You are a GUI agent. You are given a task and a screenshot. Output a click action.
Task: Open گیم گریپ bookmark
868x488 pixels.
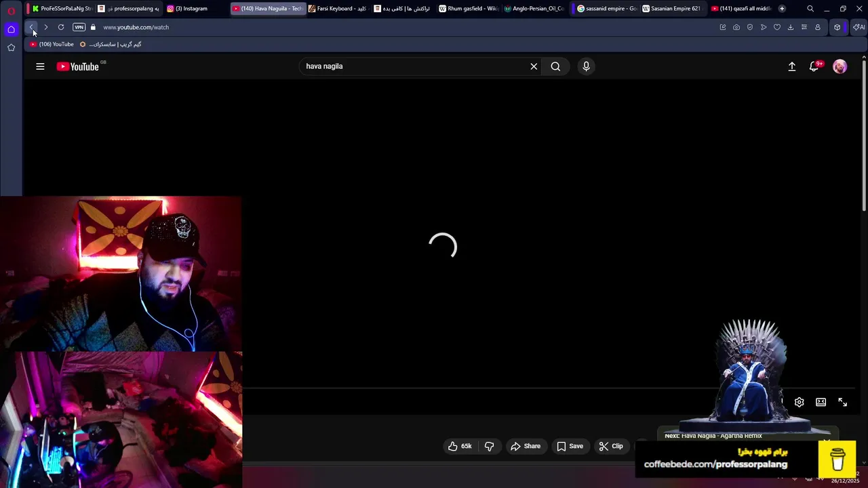[x=111, y=44]
